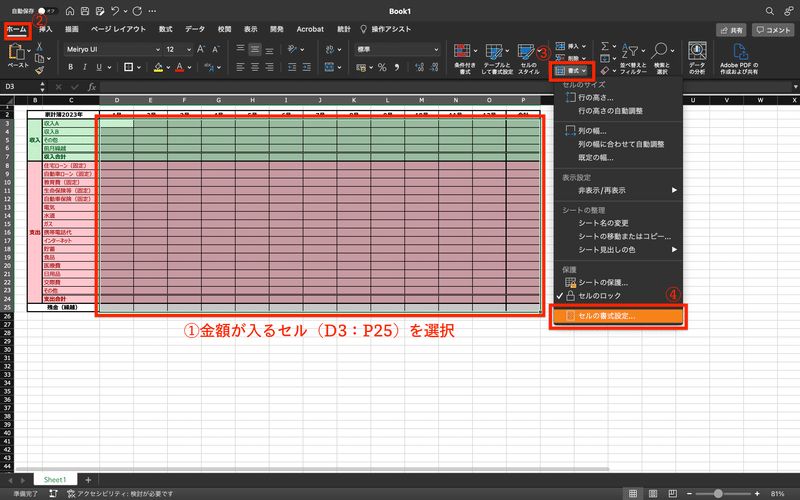This screenshot has width=800, height=500.
Task: Expand the fill color dropdown arrow
Action: (168, 67)
